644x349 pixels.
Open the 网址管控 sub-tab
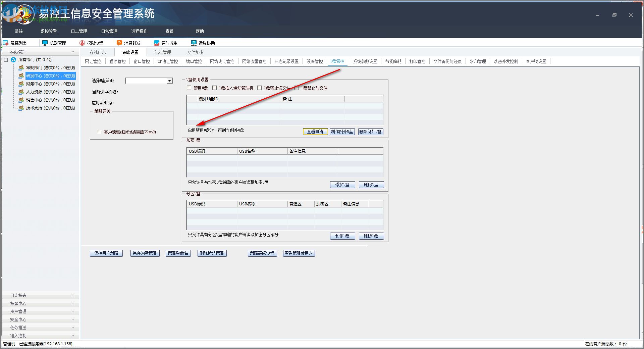click(x=93, y=61)
